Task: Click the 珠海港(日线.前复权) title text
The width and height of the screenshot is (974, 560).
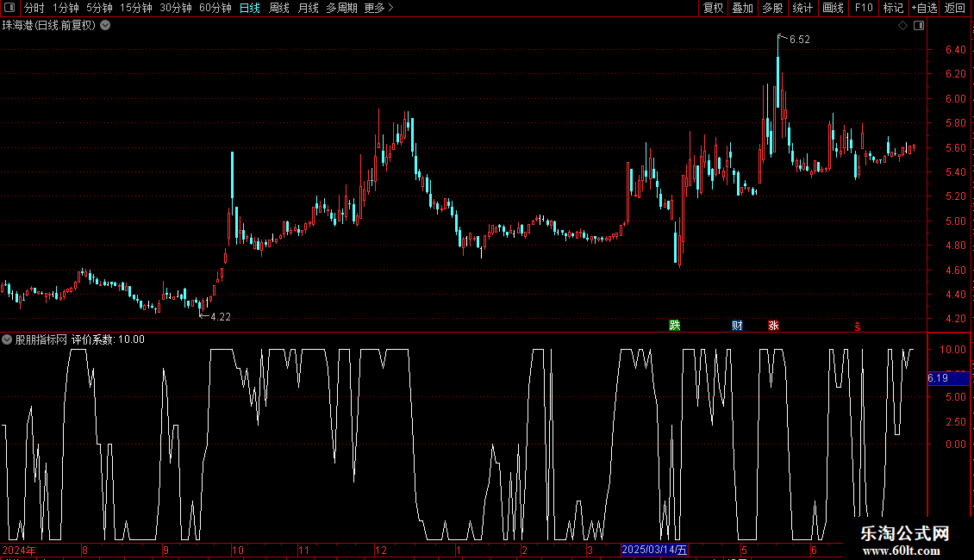Action: [x=49, y=26]
